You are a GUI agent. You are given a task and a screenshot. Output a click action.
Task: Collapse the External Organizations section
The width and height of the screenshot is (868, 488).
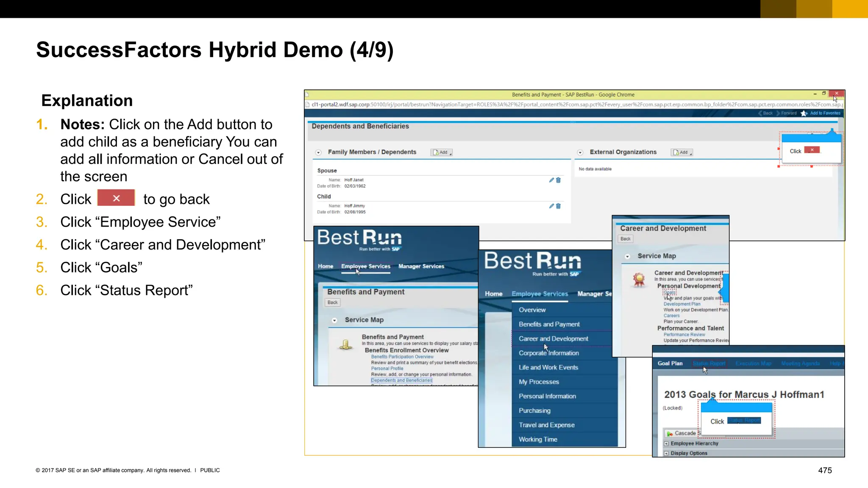pyautogui.click(x=580, y=152)
